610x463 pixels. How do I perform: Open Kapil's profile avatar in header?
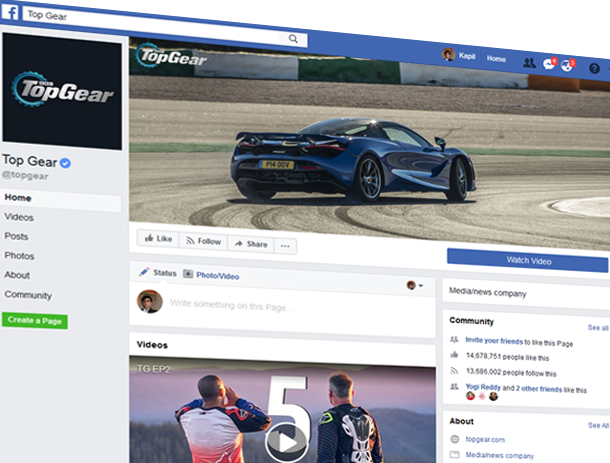[449, 54]
